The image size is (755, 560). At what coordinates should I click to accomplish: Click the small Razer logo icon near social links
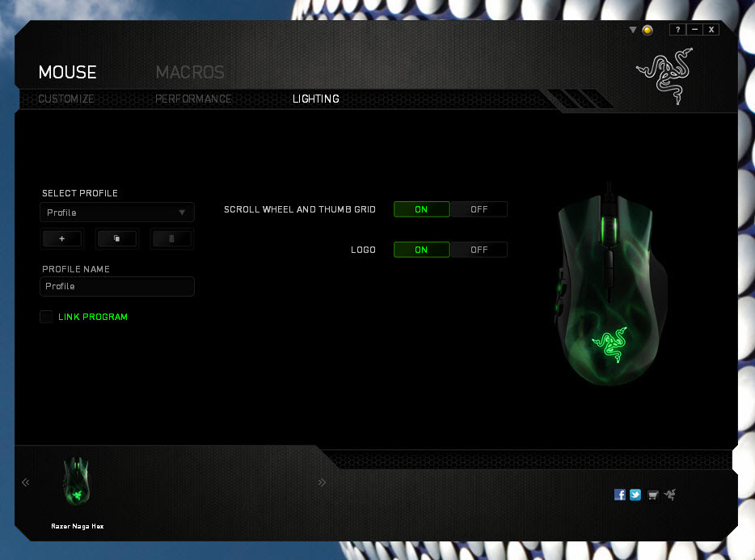point(670,495)
